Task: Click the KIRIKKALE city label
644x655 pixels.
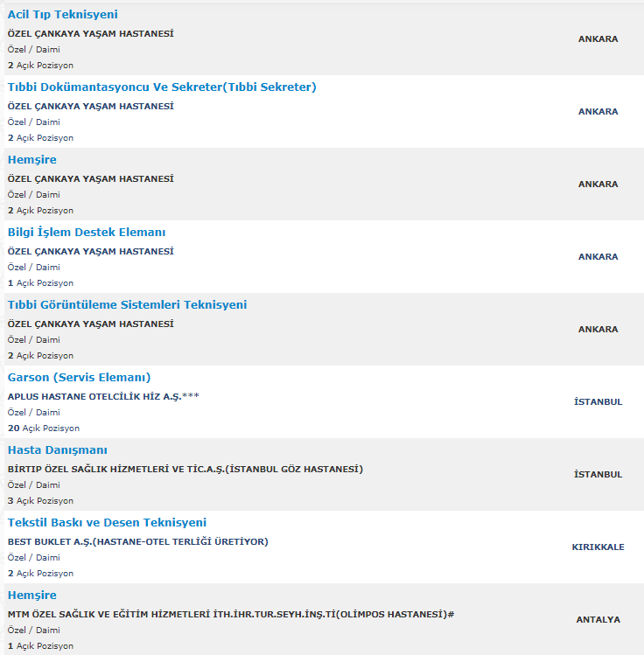Action: [598, 547]
